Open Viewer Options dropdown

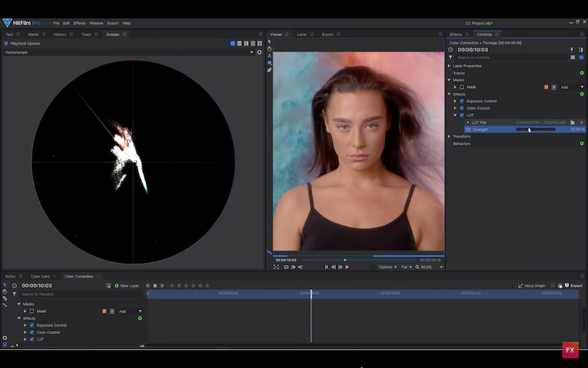click(387, 267)
